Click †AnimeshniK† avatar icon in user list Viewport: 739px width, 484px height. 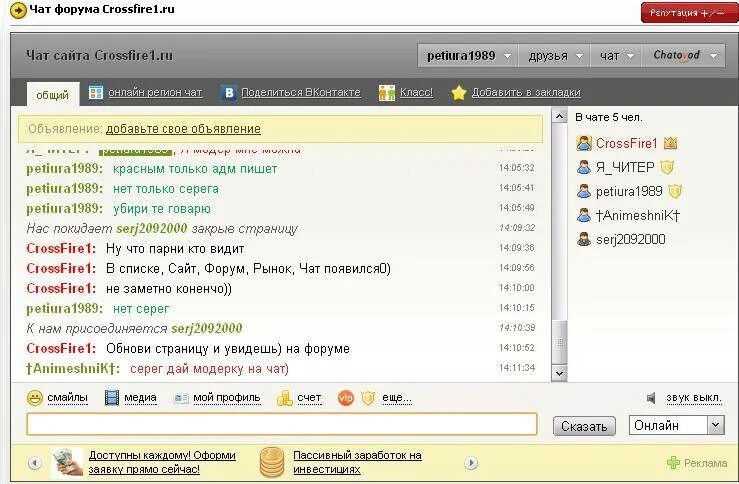[584, 215]
